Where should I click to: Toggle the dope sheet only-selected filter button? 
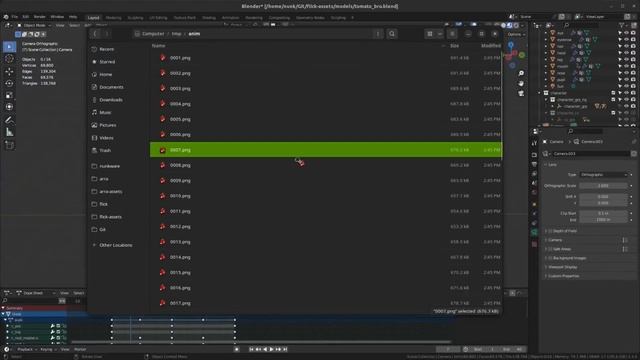62,301
